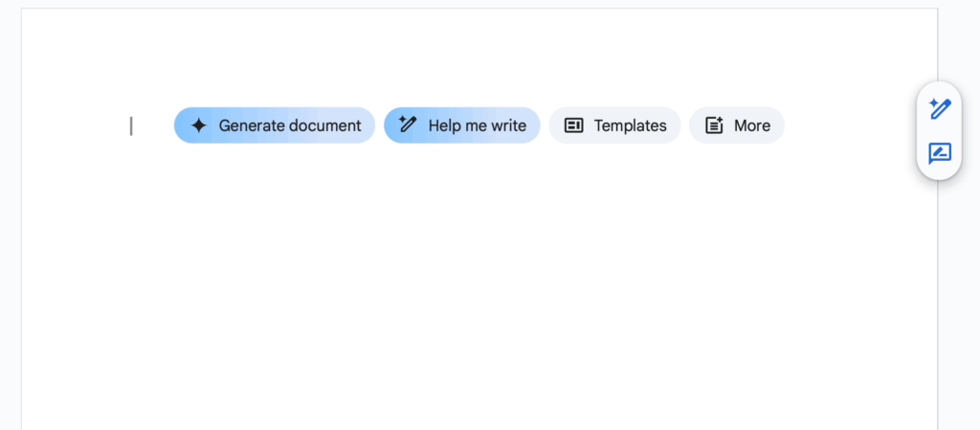Place cursor at blinking text caret
This screenshot has width=980, height=430.
[132, 125]
